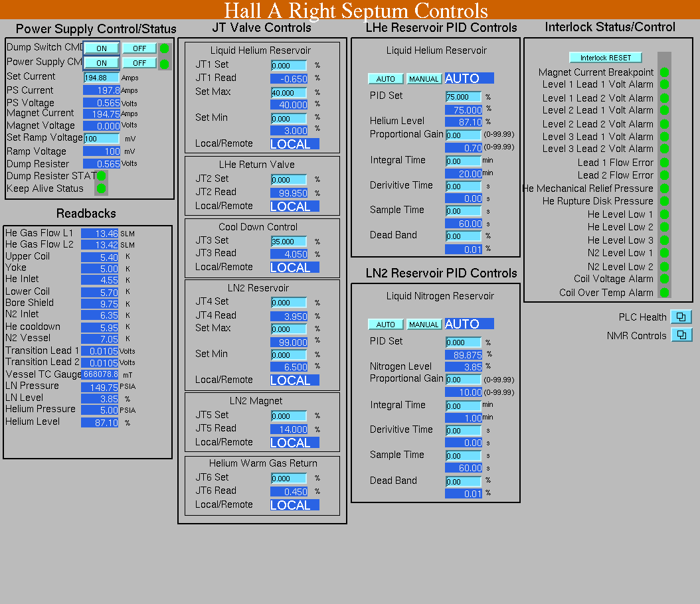Click the JT6 Set input field
This screenshot has height=604, width=700.
[289, 479]
